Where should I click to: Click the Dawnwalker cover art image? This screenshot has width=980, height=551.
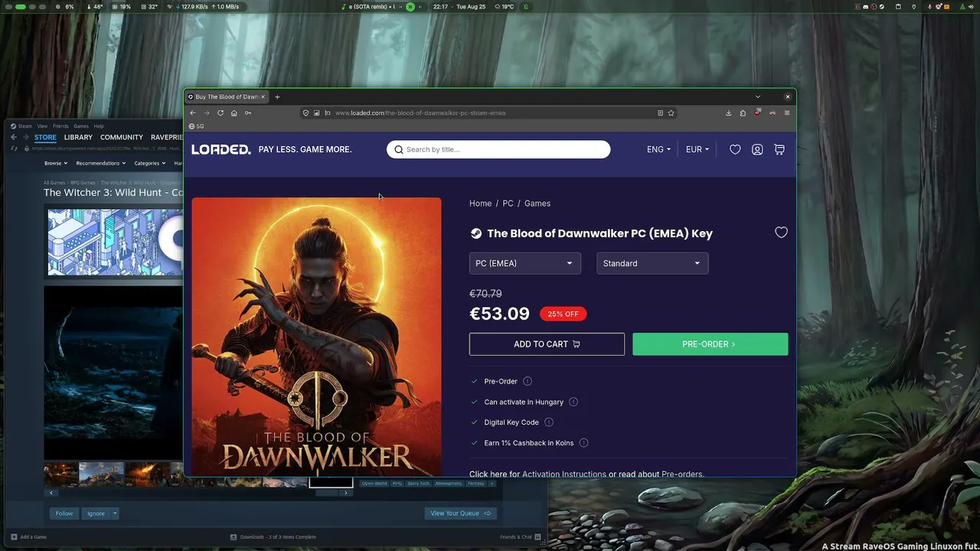point(316,337)
